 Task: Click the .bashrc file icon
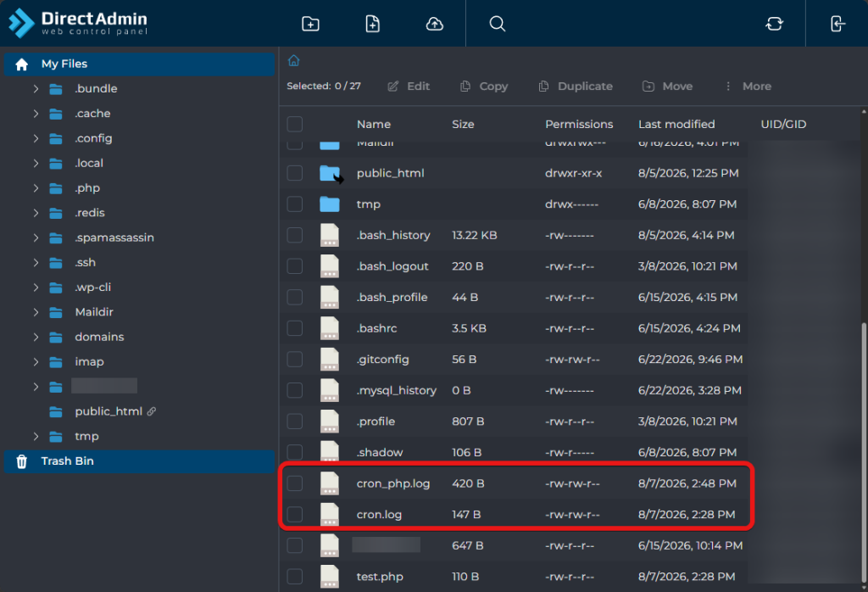[x=330, y=328]
